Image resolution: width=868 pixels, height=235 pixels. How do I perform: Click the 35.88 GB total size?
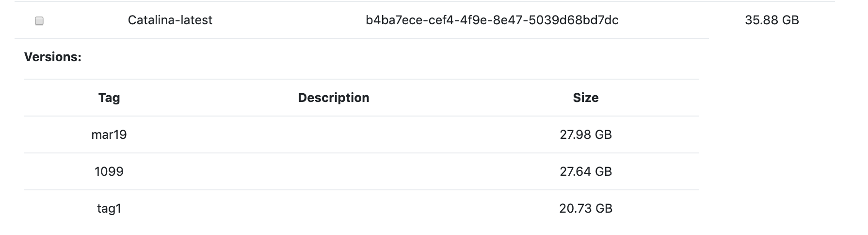pos(772,20)
